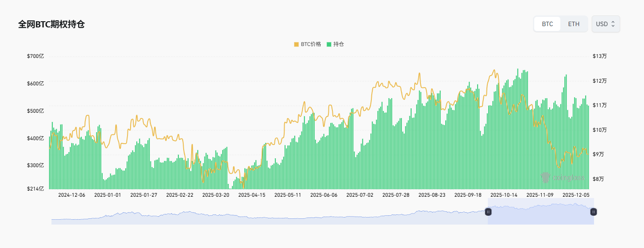The width and height of the screenshot is (644, 248).
Task: Click the 2025-07-02 date axis label
Action: [359, 195]
